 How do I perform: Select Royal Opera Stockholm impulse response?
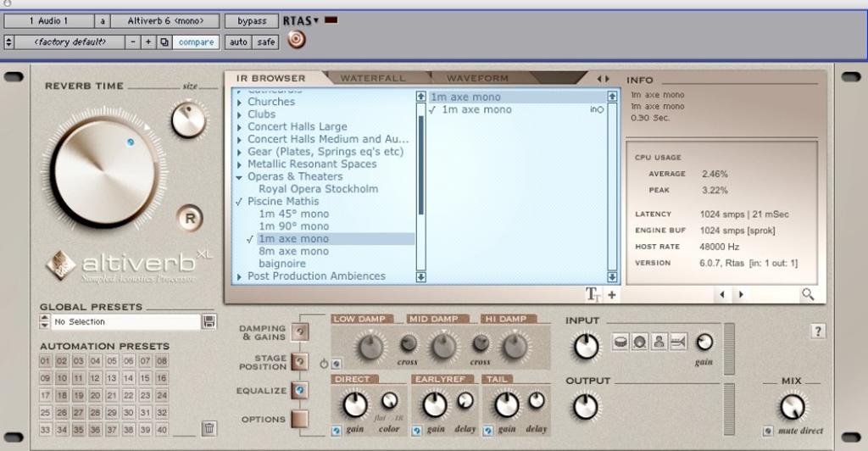point(319,189)
